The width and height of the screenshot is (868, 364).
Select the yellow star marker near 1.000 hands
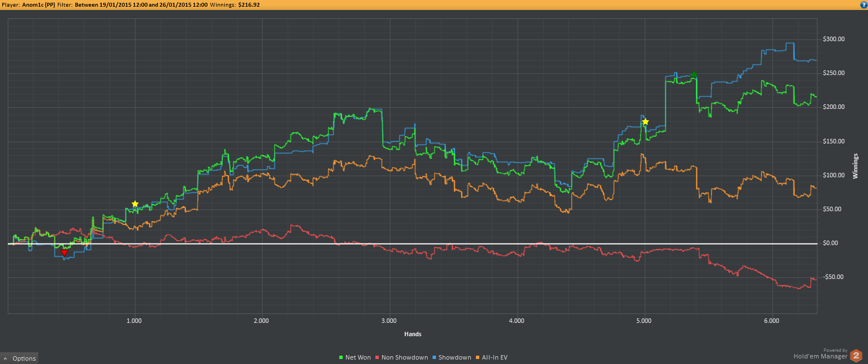click(135, 204)
